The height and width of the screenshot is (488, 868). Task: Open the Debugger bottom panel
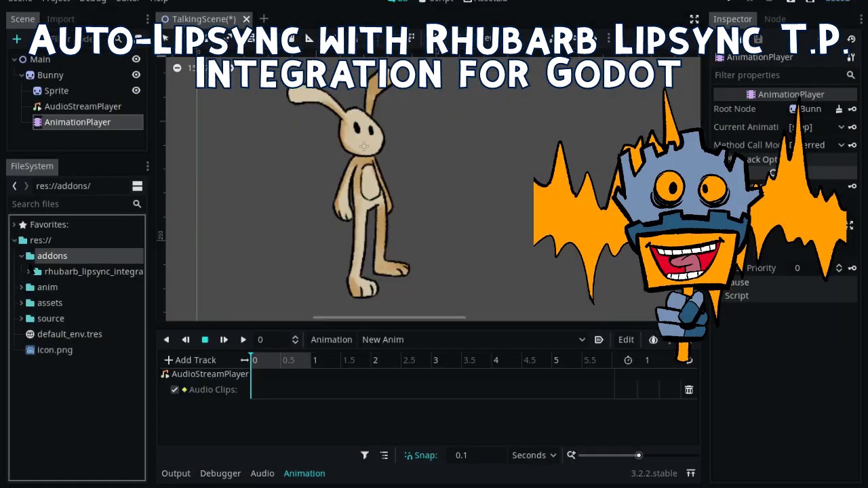[x=220, y=473]
